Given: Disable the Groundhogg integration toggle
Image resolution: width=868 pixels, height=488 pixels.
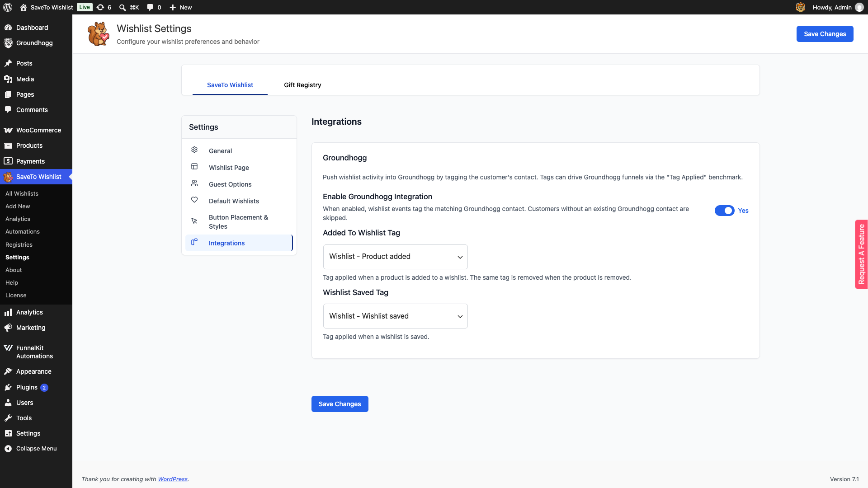Looking at the screenshot, I should pos(724,211).
